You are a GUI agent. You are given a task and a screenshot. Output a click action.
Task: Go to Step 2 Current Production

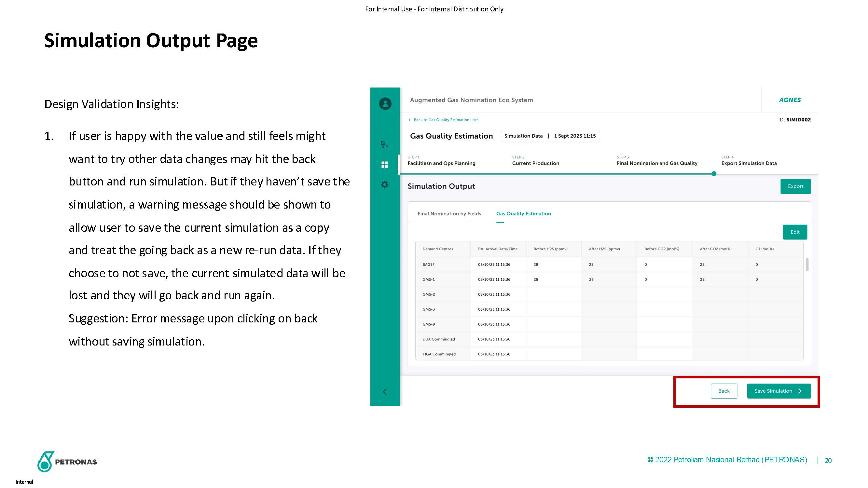pos(535,163)
